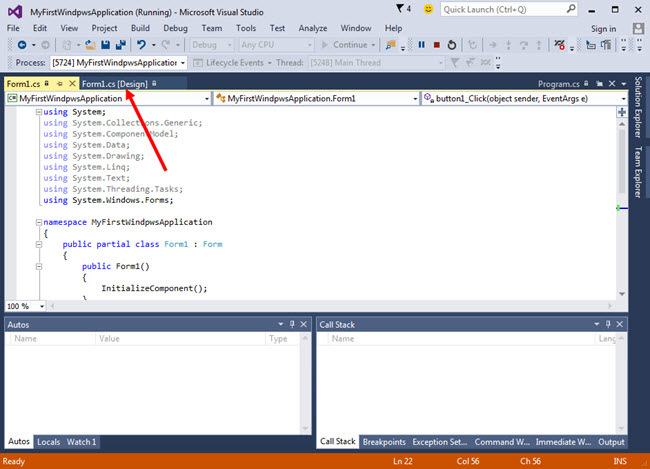Click the editor split plus icon
Screen dimensions: 650x469
tap(622, 112)
